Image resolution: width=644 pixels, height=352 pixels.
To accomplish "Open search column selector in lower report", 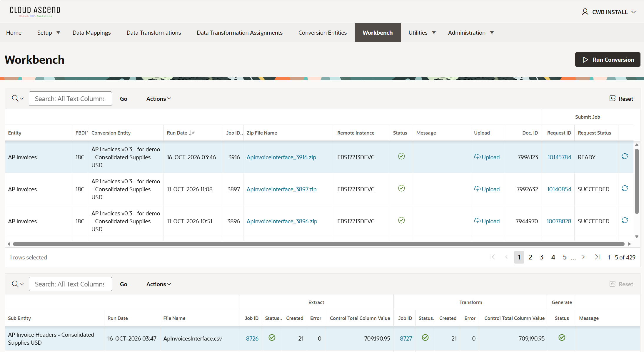I will point(18,284).
